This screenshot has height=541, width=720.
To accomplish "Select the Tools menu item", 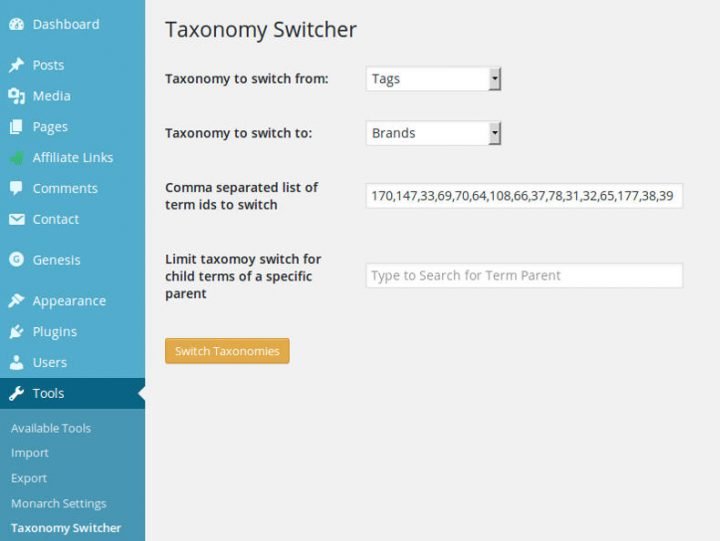I will (73, 393).
